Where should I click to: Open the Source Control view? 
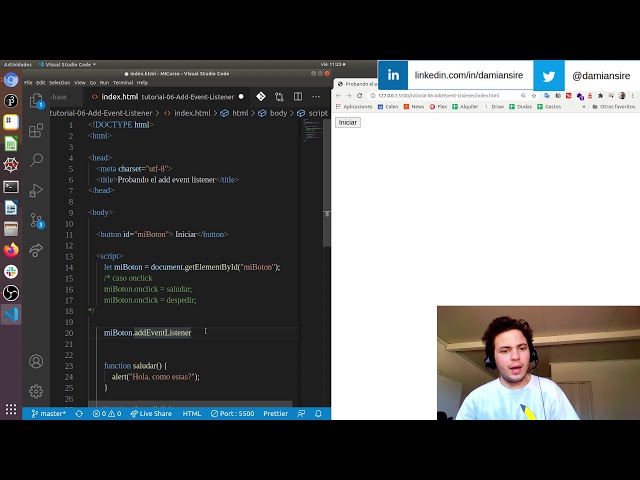pos(36,220)
